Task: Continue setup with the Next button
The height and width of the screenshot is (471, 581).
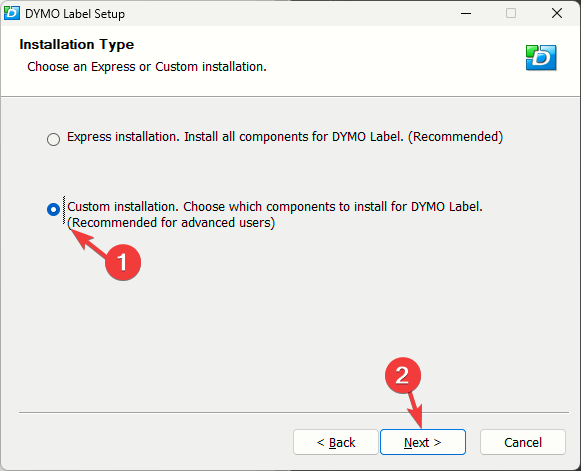Action: 423,442
